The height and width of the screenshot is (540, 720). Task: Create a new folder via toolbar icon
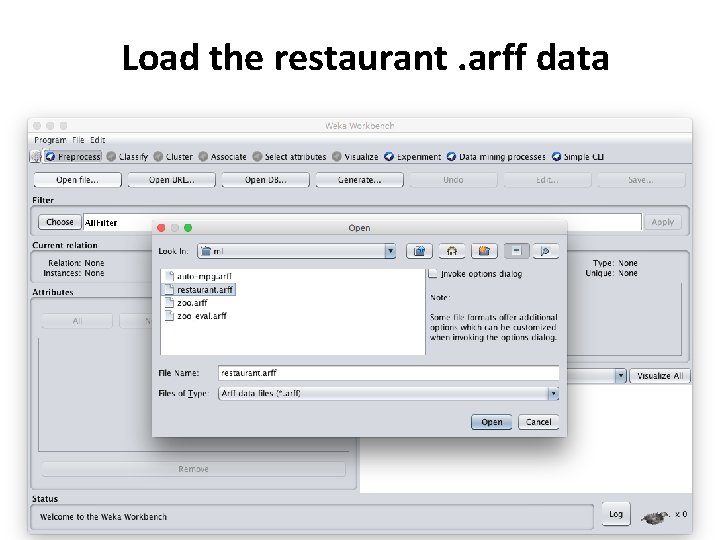tap(484, 251)
